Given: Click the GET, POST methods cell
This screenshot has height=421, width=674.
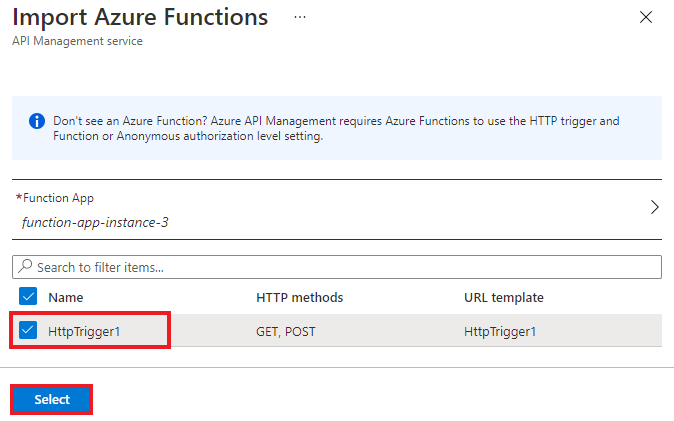Looking at the screenshot, I should (286, 332).
